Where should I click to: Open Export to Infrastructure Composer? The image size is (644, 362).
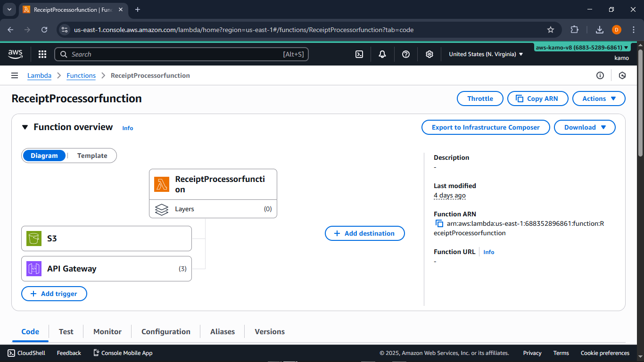[486, 127]
